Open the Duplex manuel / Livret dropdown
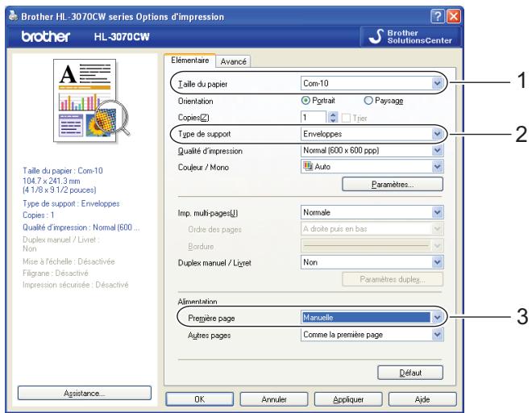Screen dimensions: 532x413 [437, 262]
